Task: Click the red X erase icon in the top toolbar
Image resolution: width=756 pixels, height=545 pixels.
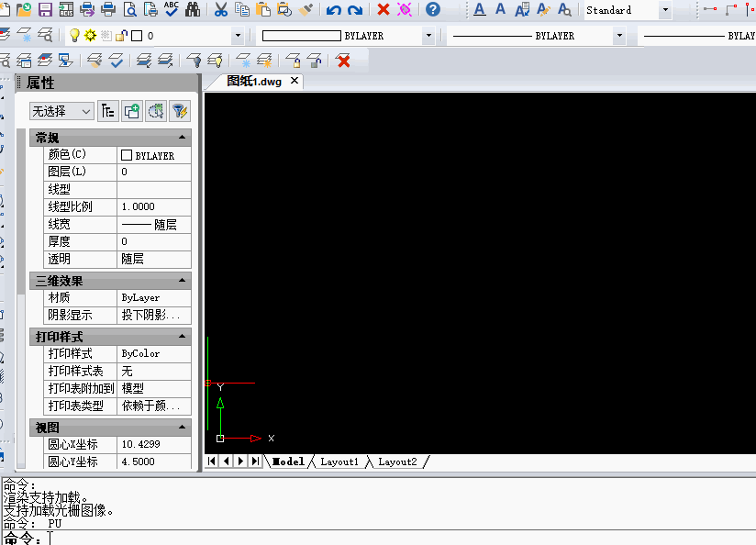Action: 384,9
